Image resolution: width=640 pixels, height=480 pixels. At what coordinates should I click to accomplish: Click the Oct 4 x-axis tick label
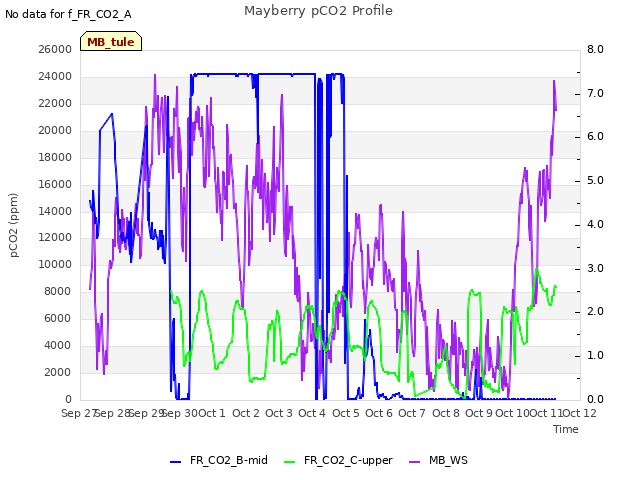[x=312, y=413]
